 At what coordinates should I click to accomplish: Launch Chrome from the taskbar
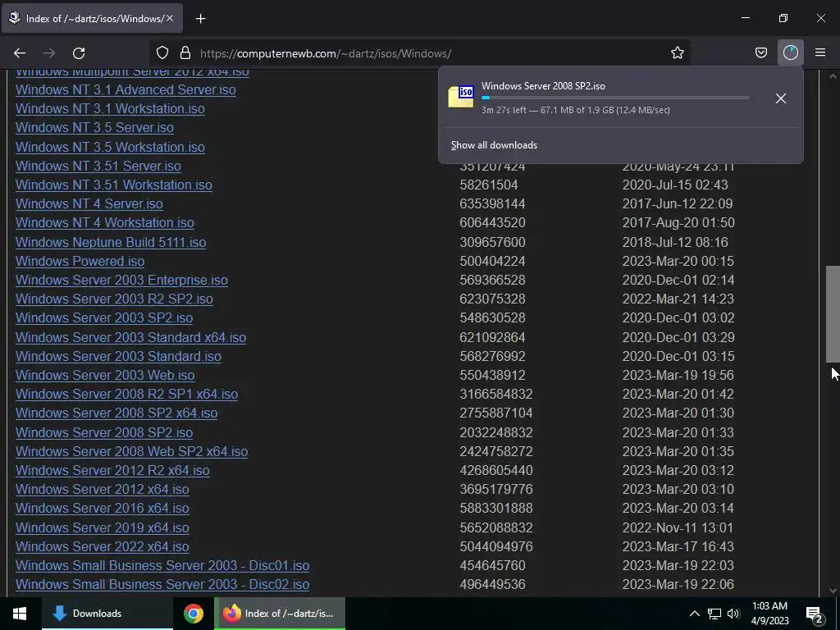194,614
